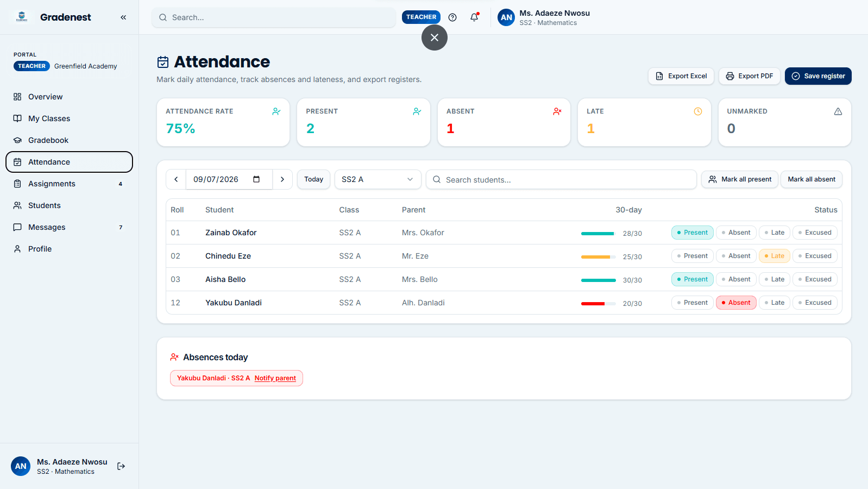Screen dimensions: 868x489
Task: Click student name Aisha Bello
Action: (x=225, y=279)
